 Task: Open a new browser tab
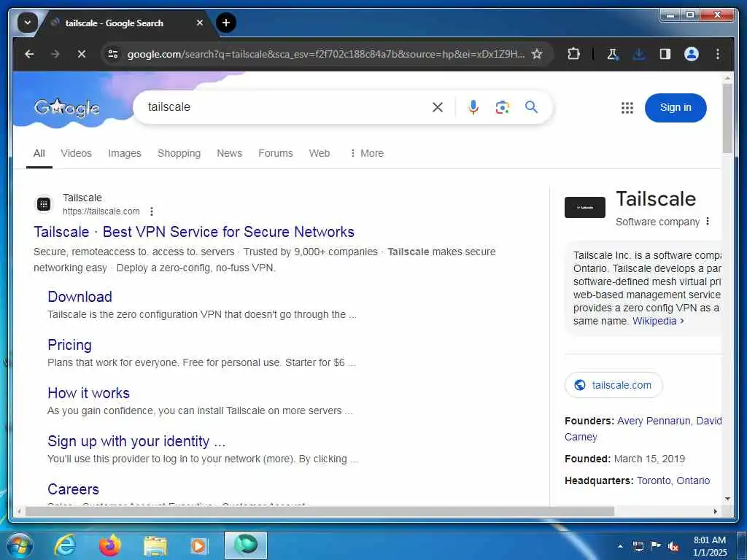(x=226, y=23)
